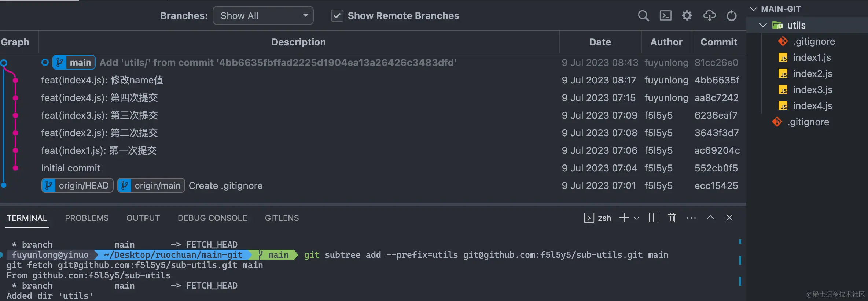Kill terminal with trash icon
Screen dimensions: 868x301
pos(672,218)
